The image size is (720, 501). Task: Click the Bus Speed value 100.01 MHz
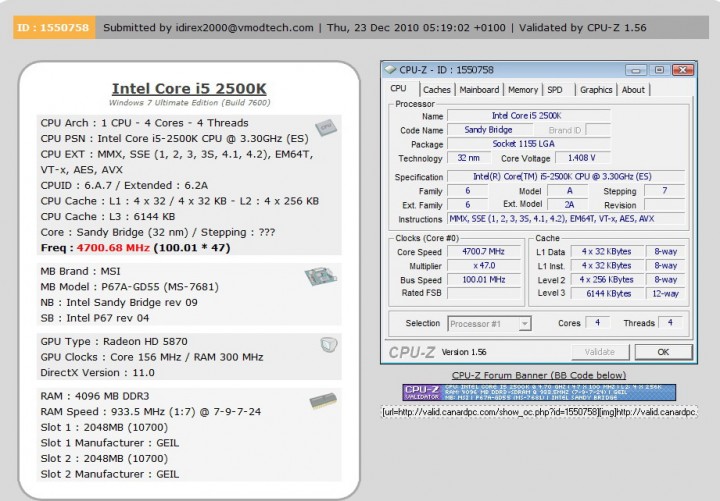(484, 280)
